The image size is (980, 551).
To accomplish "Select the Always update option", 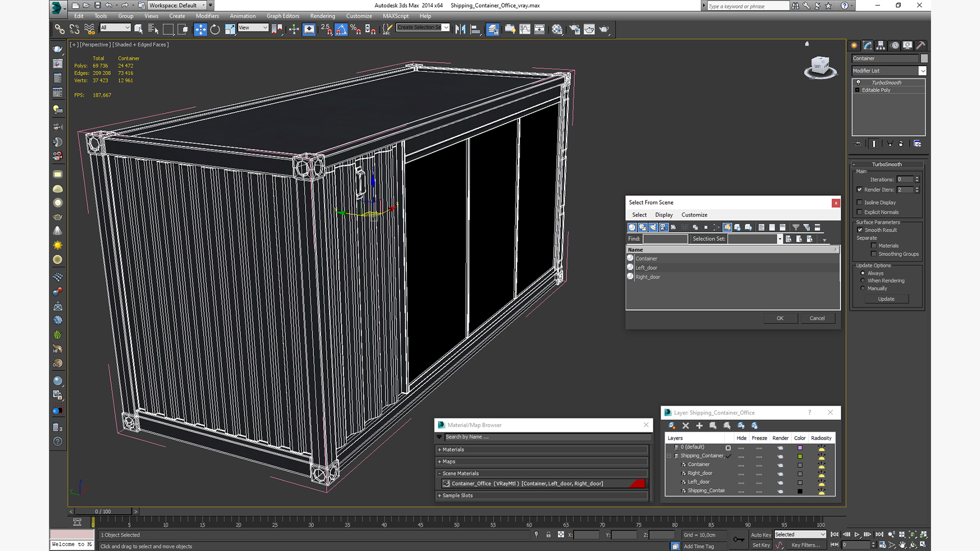I will click(x=863, y=273).
